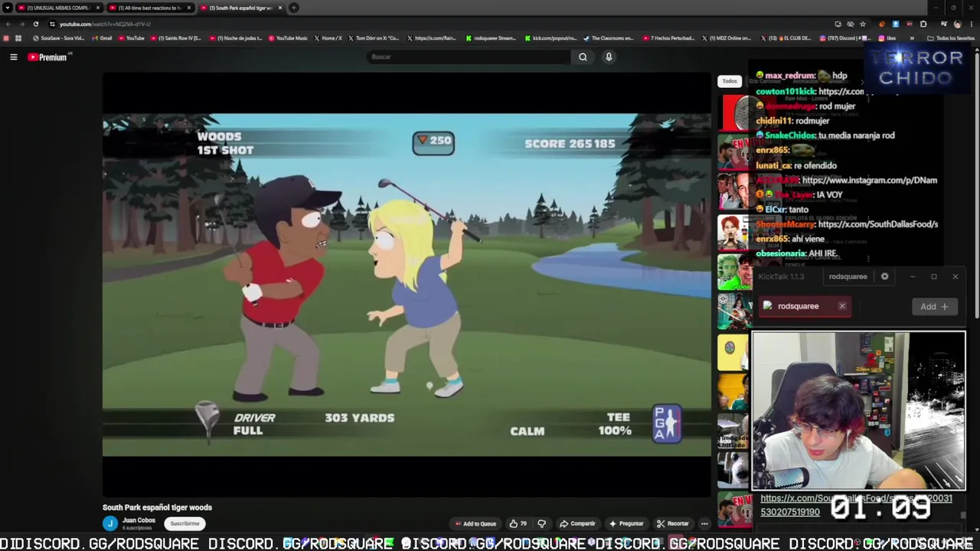980x551 pixels.
Task: Open instagram.com link in chat
Action: coord(869,180)
